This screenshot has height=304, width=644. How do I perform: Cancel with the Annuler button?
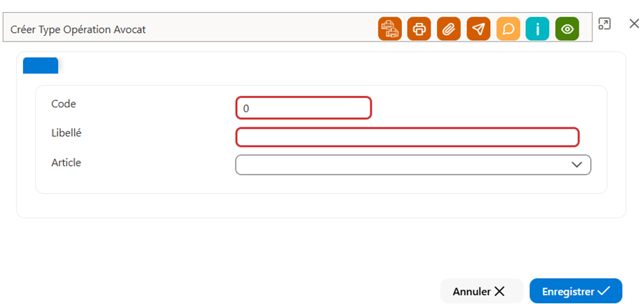481,291
